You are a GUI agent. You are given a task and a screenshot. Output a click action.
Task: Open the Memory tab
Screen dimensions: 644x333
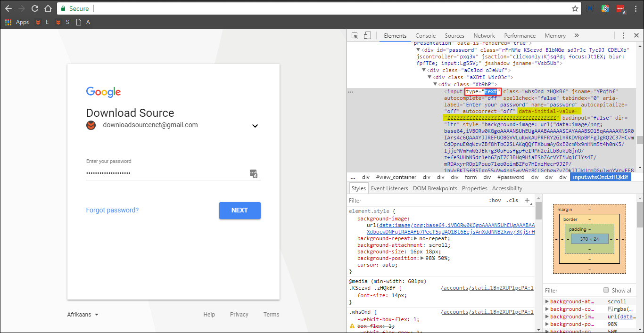tap(555, 36)
